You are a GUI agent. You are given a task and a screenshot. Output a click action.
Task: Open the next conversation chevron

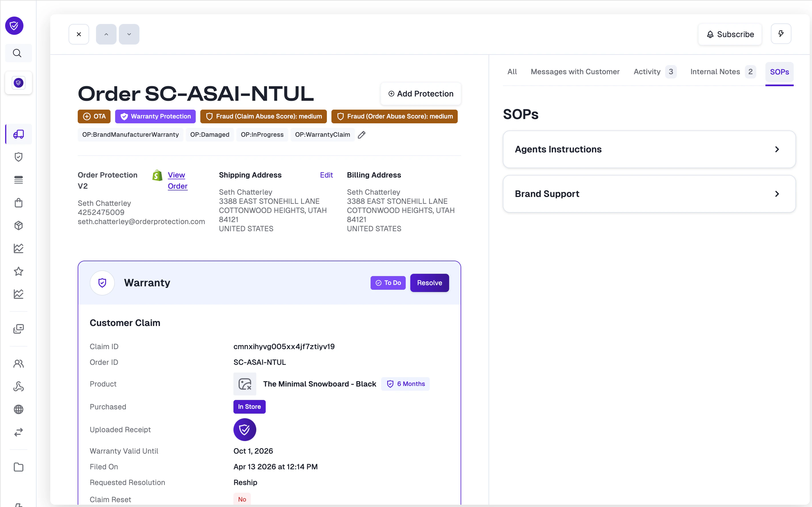[129, 34]
